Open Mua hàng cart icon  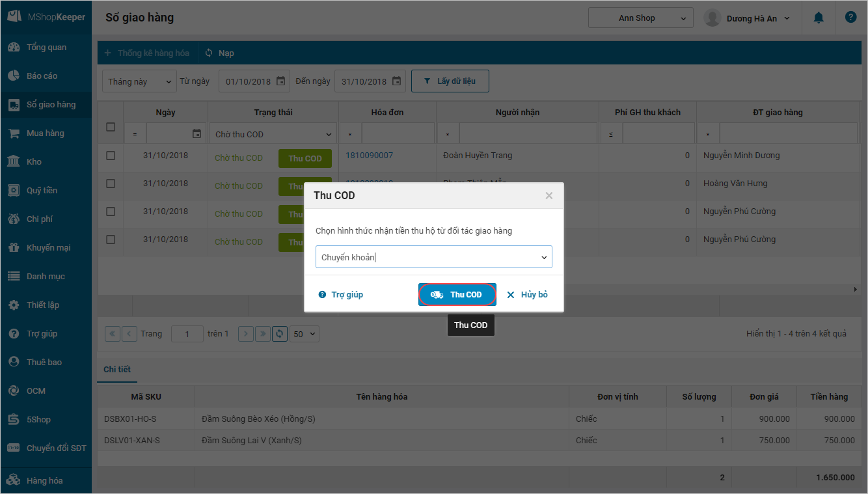point(13,133)
